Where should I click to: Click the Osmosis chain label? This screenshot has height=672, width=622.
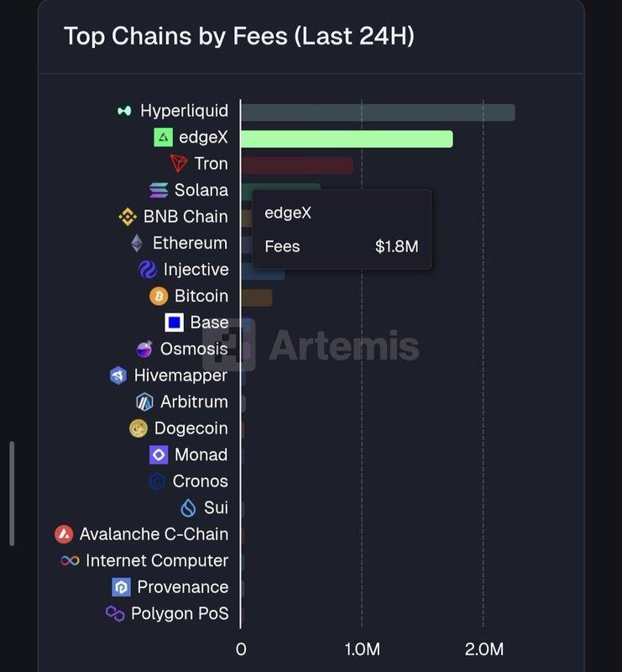[x=194, y=349]
